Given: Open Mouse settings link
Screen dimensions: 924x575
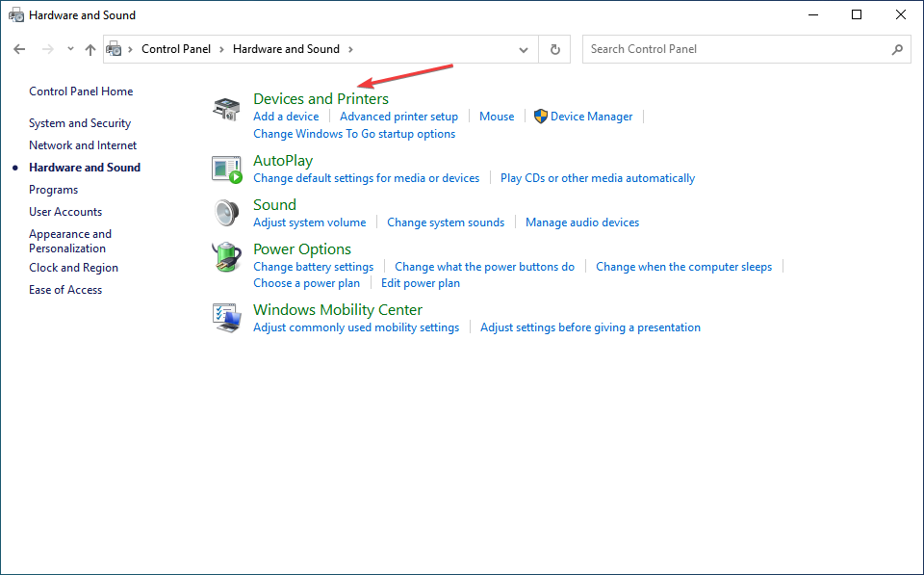Looking at the screenshot, I should pyautogui.click(x=497, y=117).
